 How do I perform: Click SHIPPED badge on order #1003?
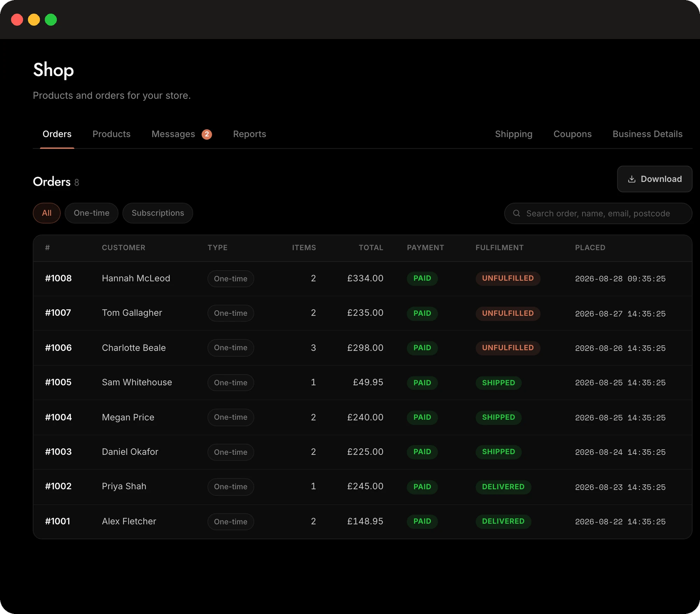coord(498,452)
